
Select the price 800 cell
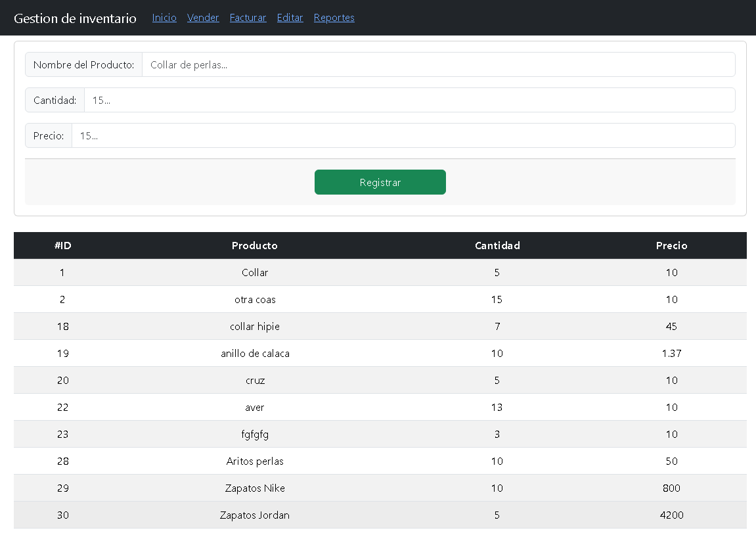tap(672, 488)
